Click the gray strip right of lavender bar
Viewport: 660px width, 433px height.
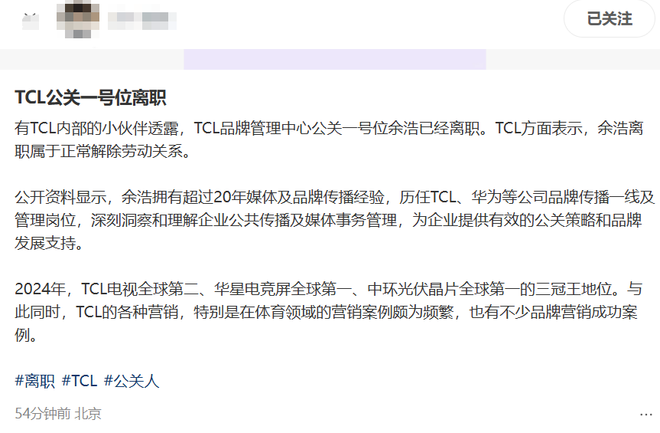pos(573,59)
